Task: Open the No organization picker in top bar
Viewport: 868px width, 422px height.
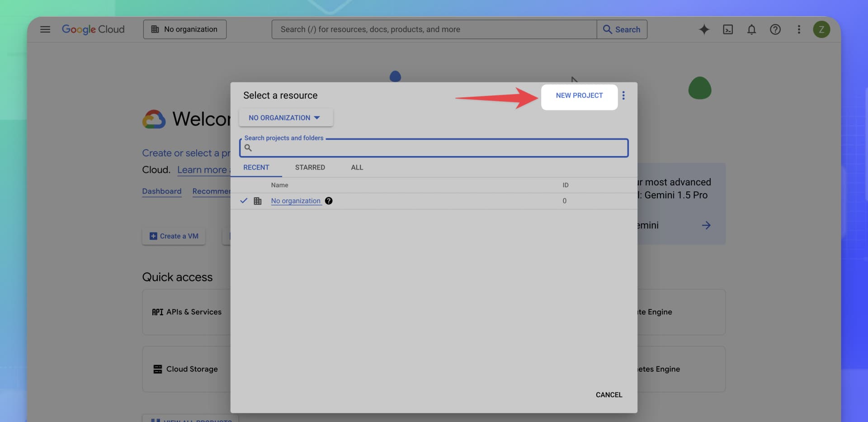Action: (184, 29)
